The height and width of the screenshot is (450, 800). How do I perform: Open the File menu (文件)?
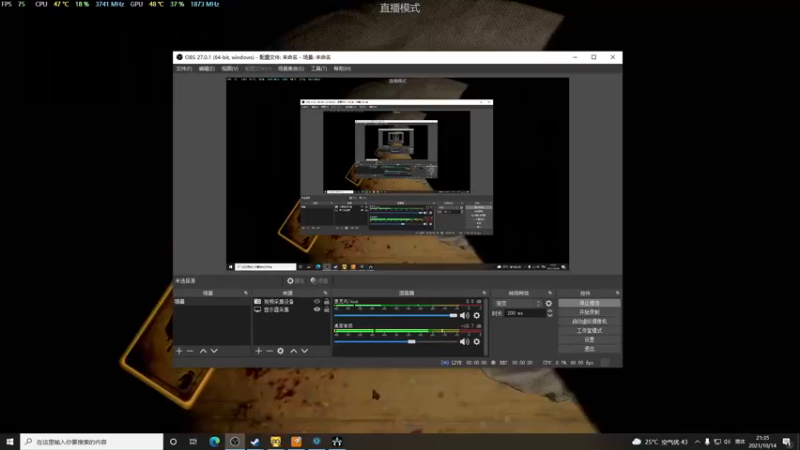pyautogui.click(x=184, y=68)
